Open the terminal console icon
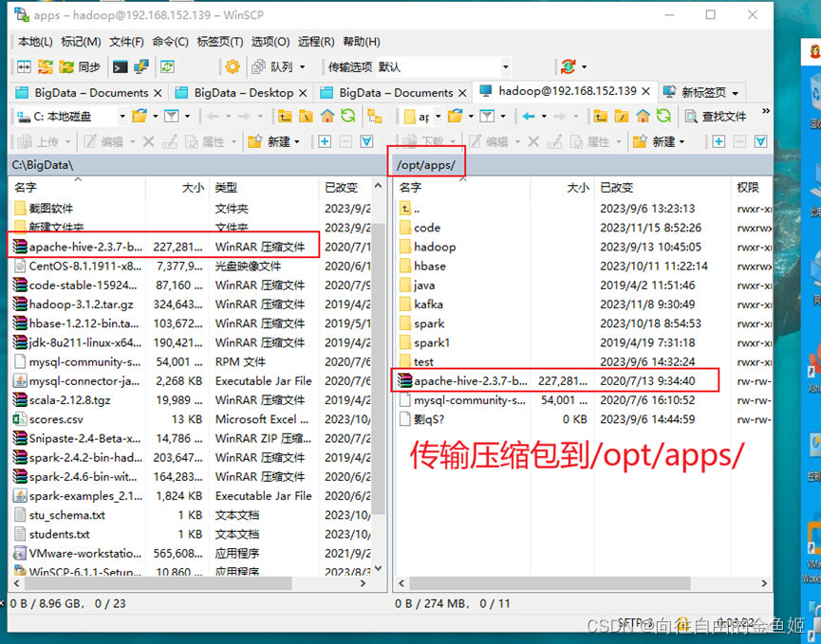 click(x=120, y=67)
